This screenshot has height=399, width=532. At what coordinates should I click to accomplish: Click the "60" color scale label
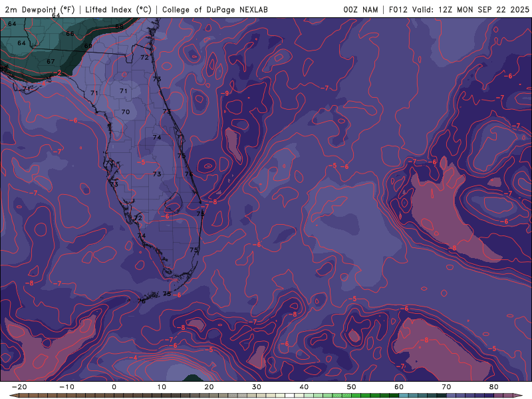(399, 387)
